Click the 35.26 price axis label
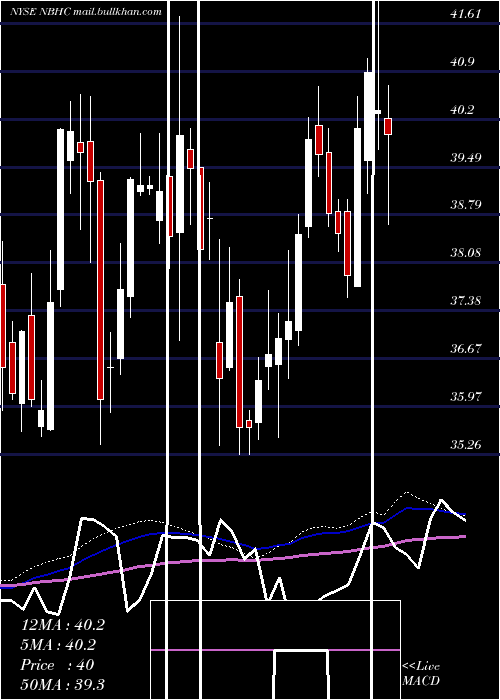The image size is (500, 700). [466, 444]
